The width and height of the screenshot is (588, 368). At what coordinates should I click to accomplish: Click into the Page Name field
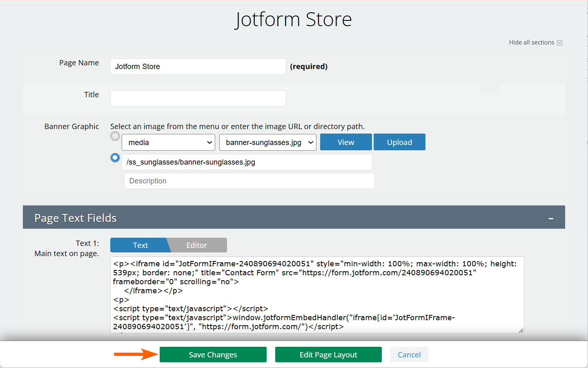coord(198,67)
